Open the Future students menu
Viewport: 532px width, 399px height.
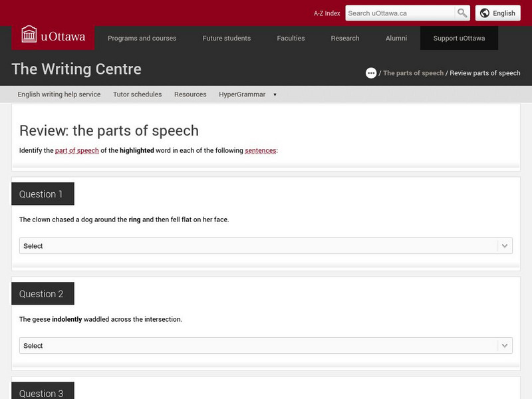(227, 39)
